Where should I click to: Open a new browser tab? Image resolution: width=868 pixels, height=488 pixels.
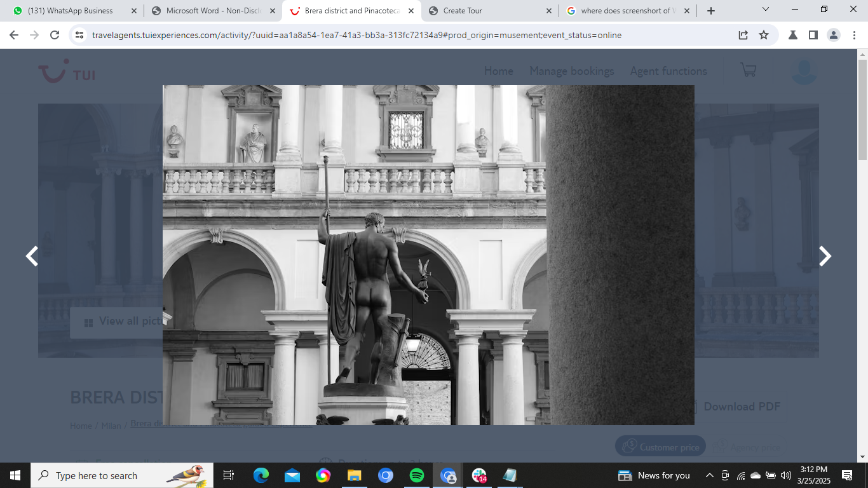point(710,11)
